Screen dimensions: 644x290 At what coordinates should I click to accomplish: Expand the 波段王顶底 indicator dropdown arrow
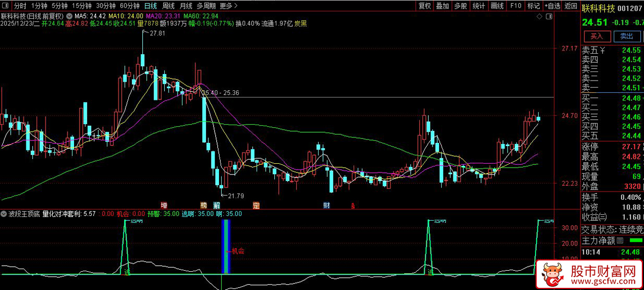(4, 214)
